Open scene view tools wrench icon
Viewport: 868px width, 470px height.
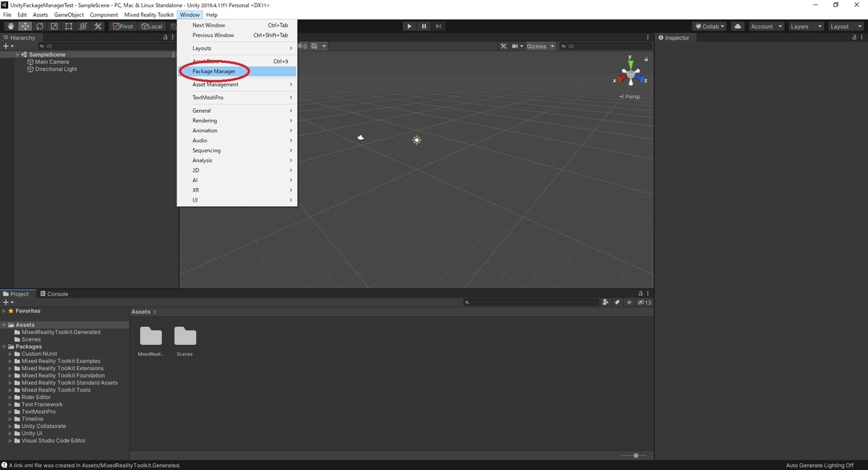(x=504, y=46)
